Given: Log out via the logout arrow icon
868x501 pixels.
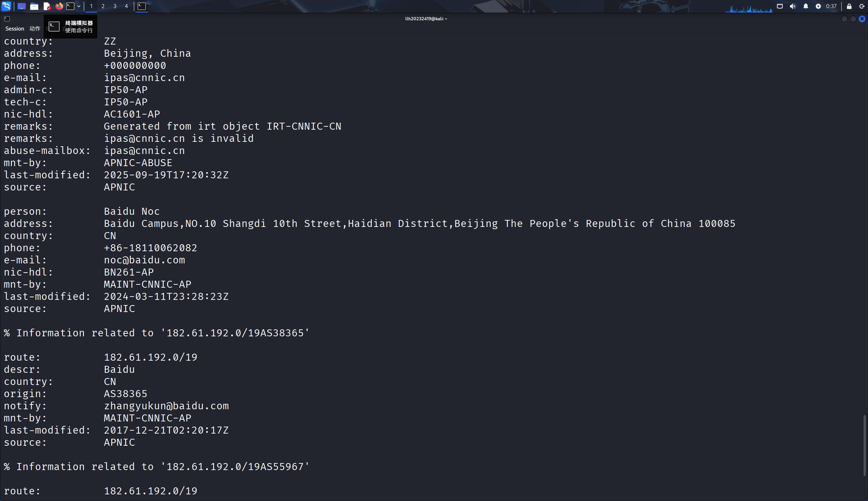Looking at the screenshot, I should pos(861,6).
